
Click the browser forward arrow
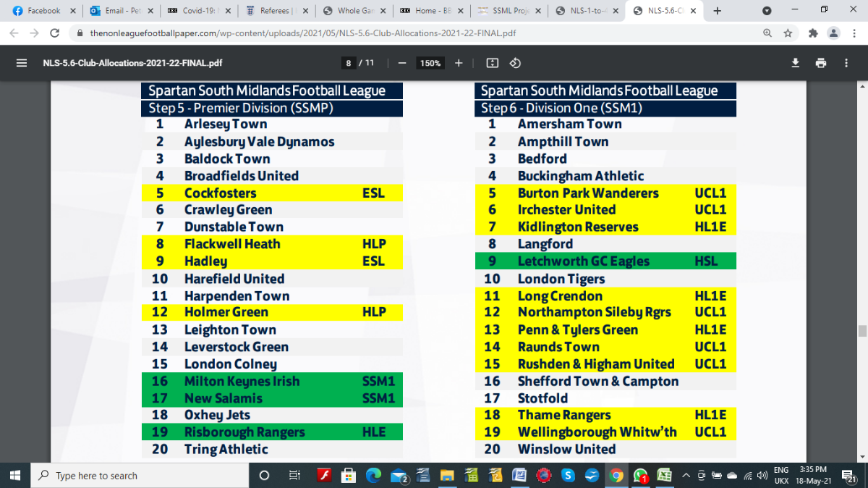(34, 33)
